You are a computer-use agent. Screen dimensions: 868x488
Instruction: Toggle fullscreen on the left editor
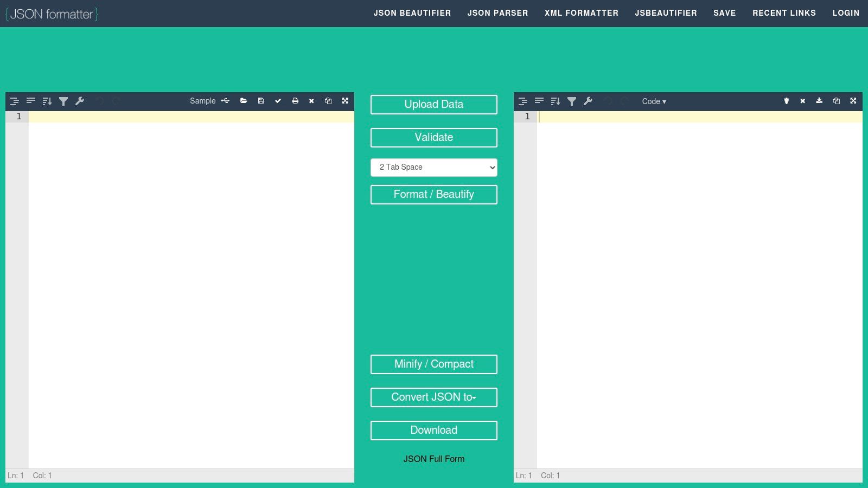pyautogui.click(x=345, y=101)
